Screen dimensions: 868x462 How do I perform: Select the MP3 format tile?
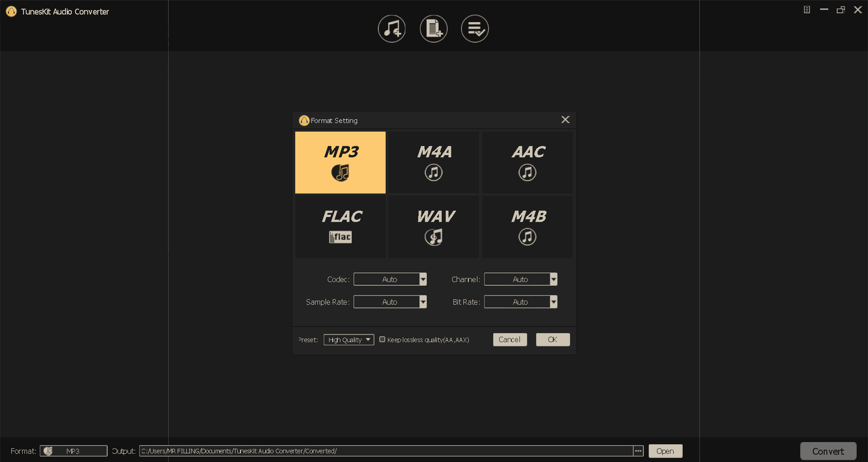340,162
